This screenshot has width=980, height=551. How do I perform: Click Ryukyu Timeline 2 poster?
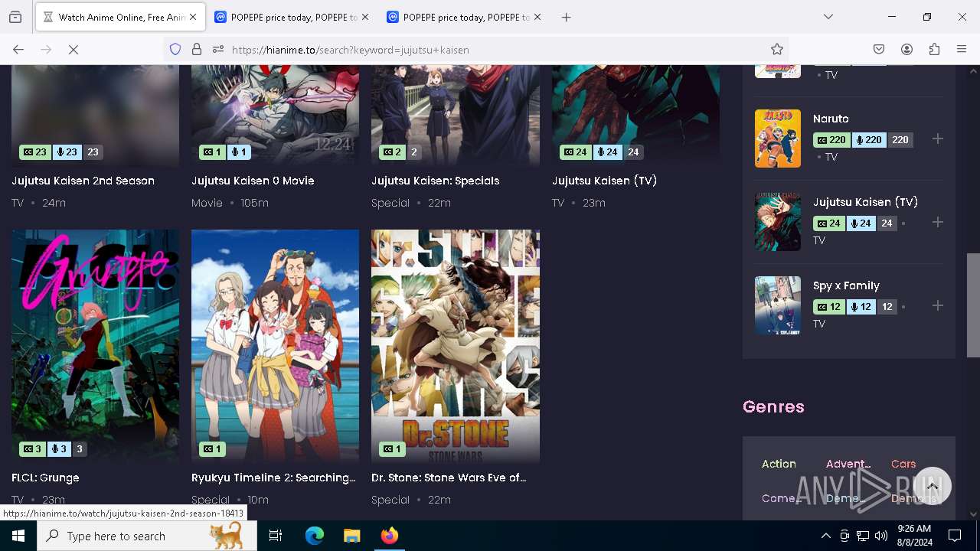point(275,346)
